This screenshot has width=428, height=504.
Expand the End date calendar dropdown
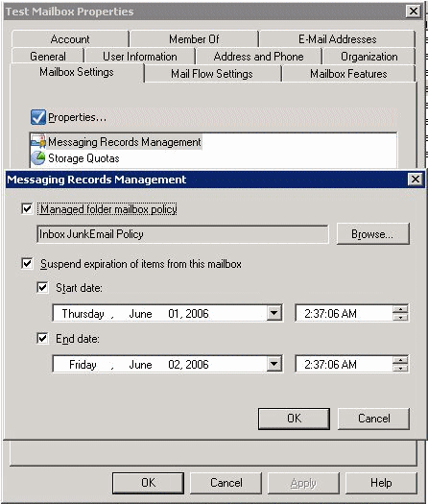tap(274, 364)
